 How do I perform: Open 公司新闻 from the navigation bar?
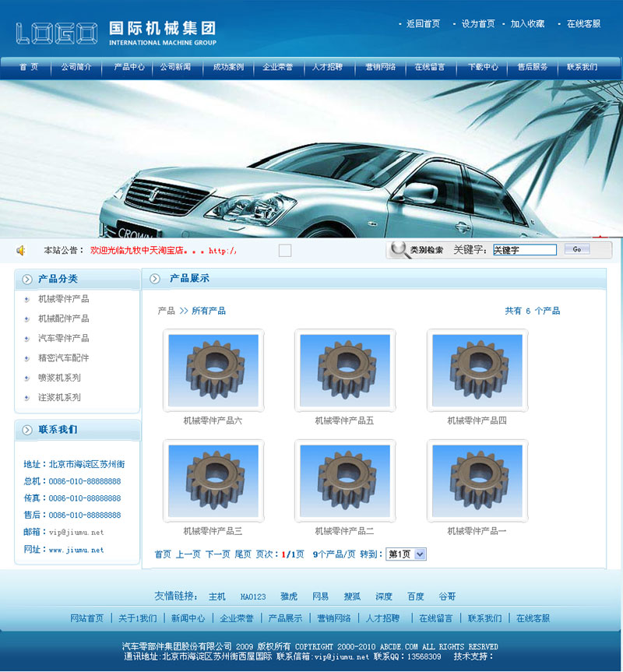[175, 67]
